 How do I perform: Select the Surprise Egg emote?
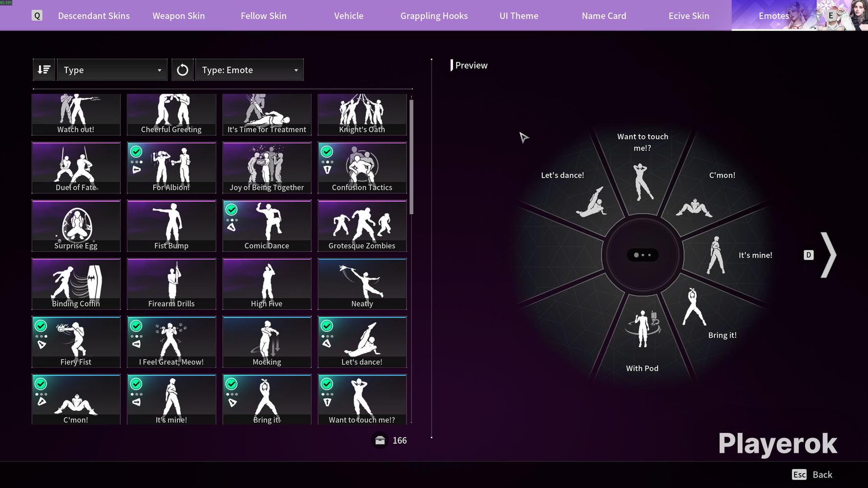(76, 226)
